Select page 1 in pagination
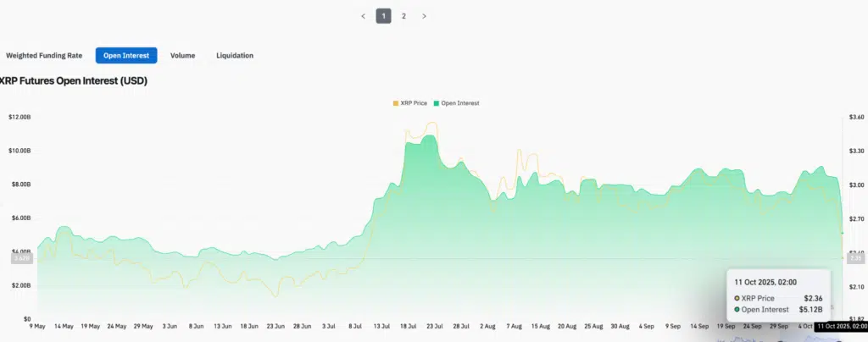 click(383, 16)
